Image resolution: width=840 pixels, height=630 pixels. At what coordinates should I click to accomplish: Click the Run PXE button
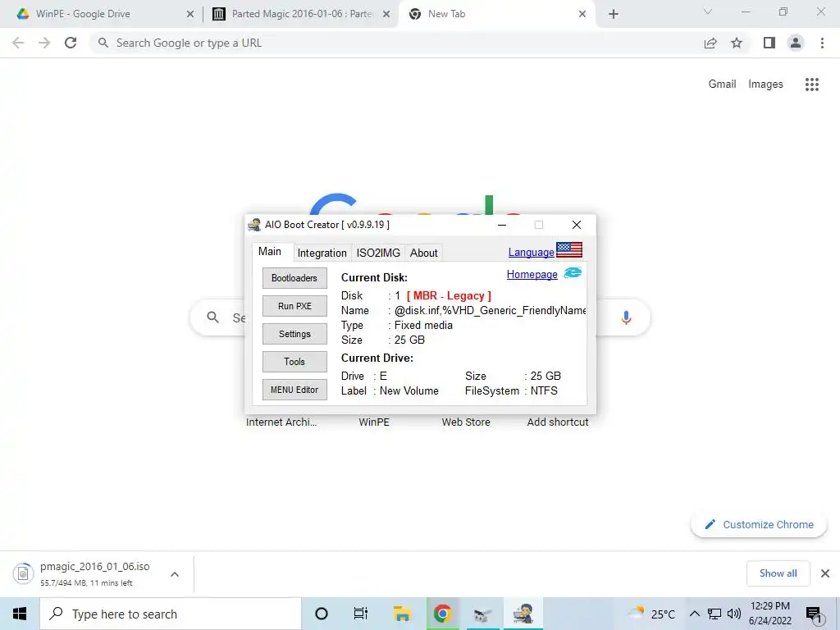pos(294,306)
